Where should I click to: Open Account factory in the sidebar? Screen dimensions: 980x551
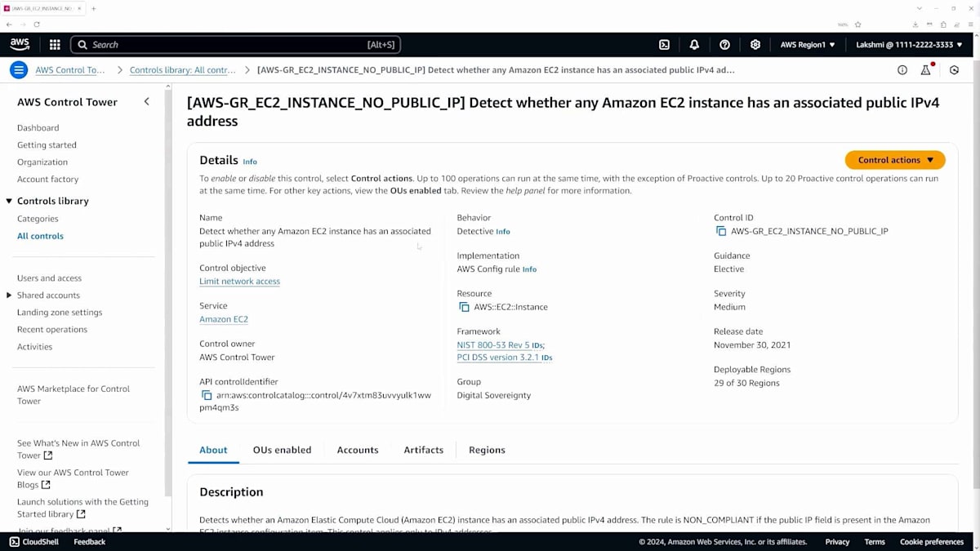(x=48, y=180)
